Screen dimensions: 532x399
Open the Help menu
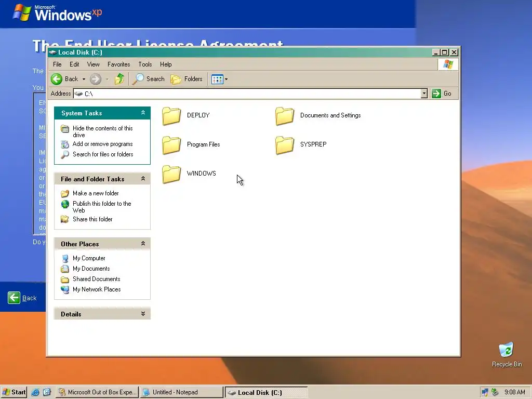pos(166,64)
